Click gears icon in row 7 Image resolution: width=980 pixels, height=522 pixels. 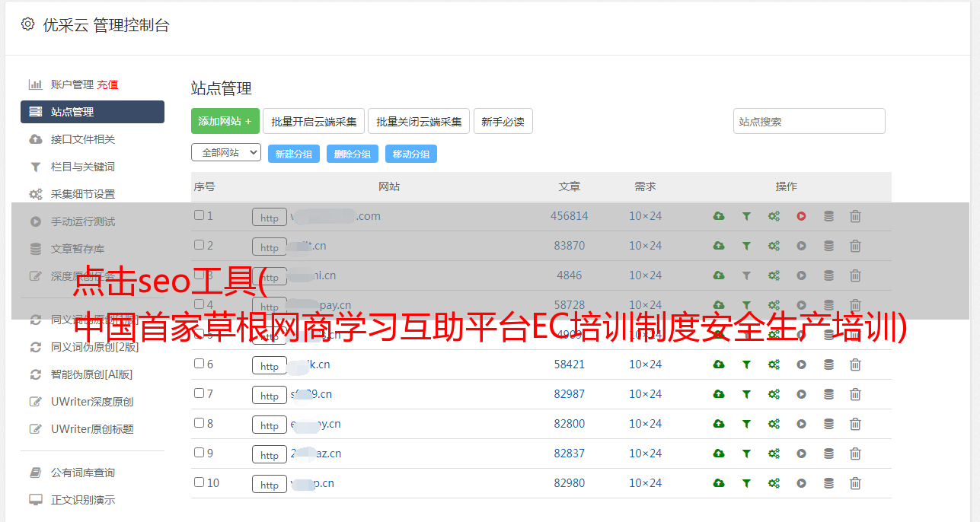[774, 394]
